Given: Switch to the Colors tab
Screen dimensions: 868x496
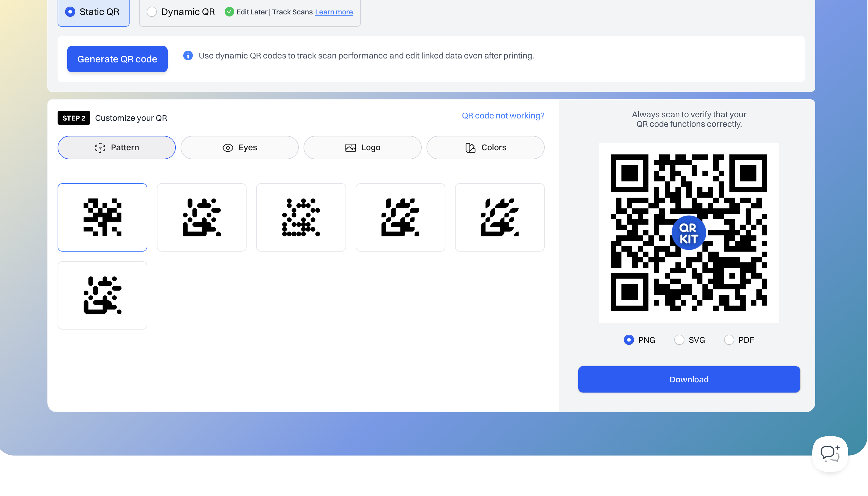Looking at the screenshot, I should coord(486,148).
